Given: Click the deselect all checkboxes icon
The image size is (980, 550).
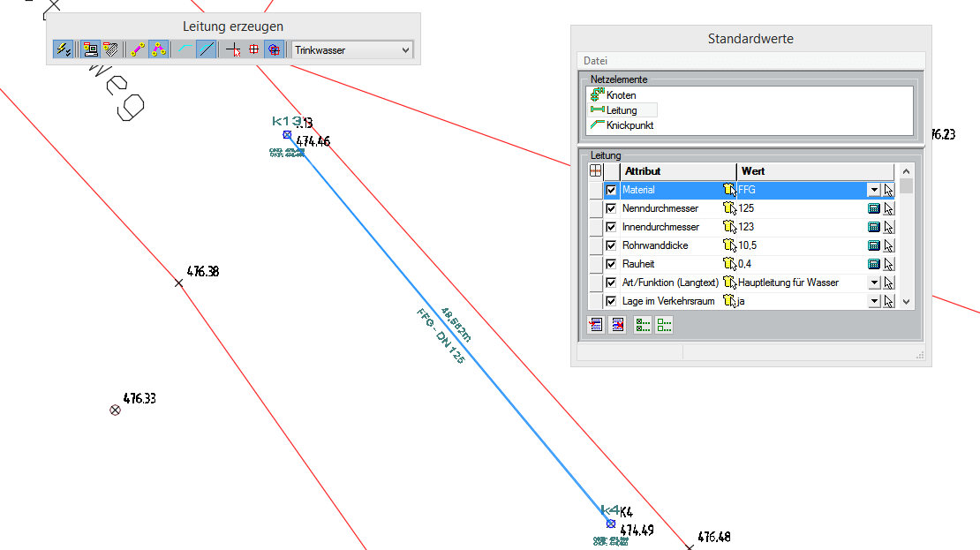Looking at the screenshot, I should (x=664, y=326).
